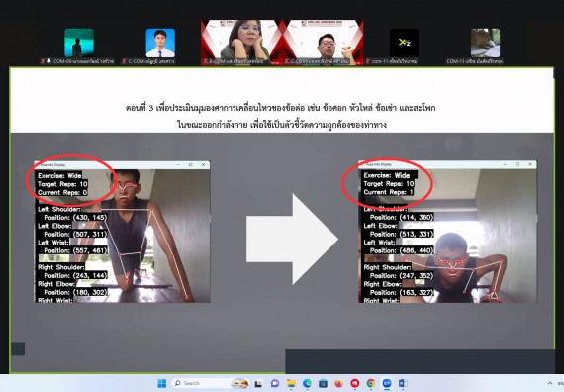Open Task View from the taskbar
The width and height of the screenshot is (564, 392).
point(258,384)
